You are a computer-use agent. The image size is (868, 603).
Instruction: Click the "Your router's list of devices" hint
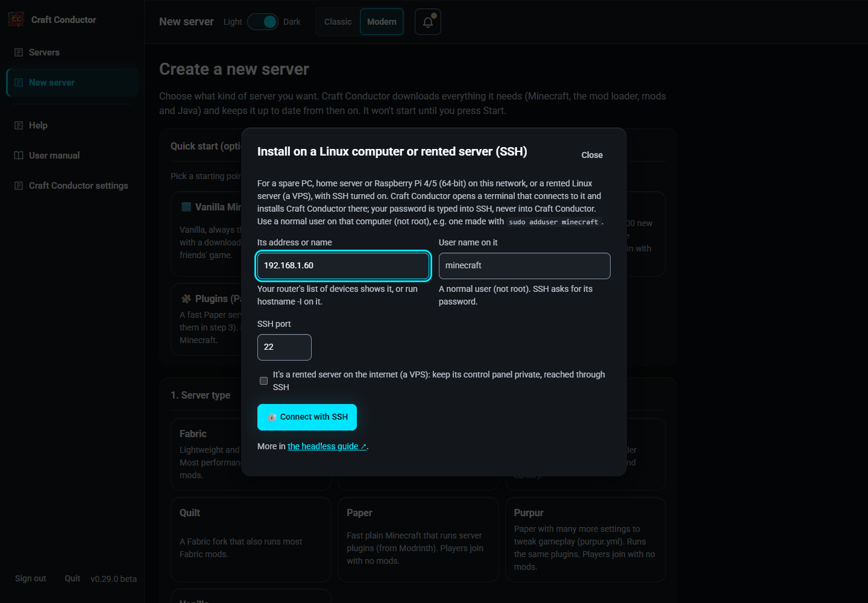pyautogui.click(x=338, y=295)
